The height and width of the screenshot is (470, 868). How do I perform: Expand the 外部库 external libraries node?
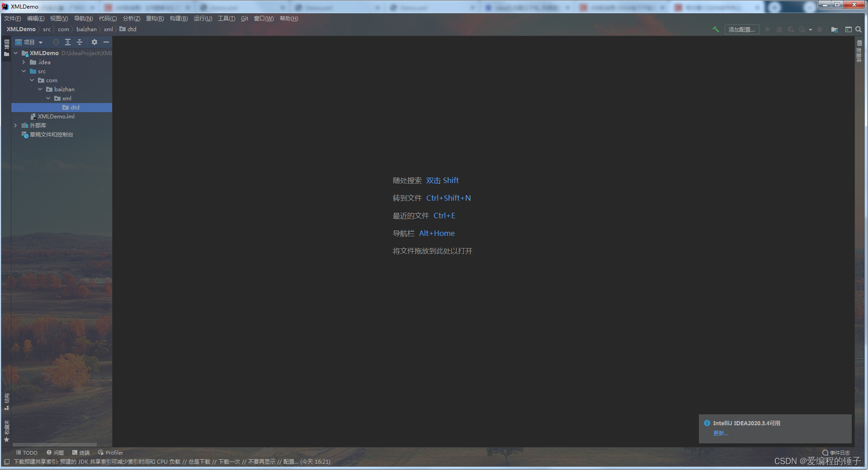[x=16, y=125]
